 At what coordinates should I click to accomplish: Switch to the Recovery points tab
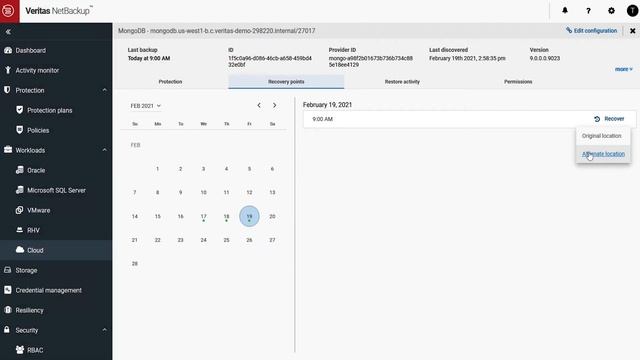pyautogui.click(x=286, y=82)
